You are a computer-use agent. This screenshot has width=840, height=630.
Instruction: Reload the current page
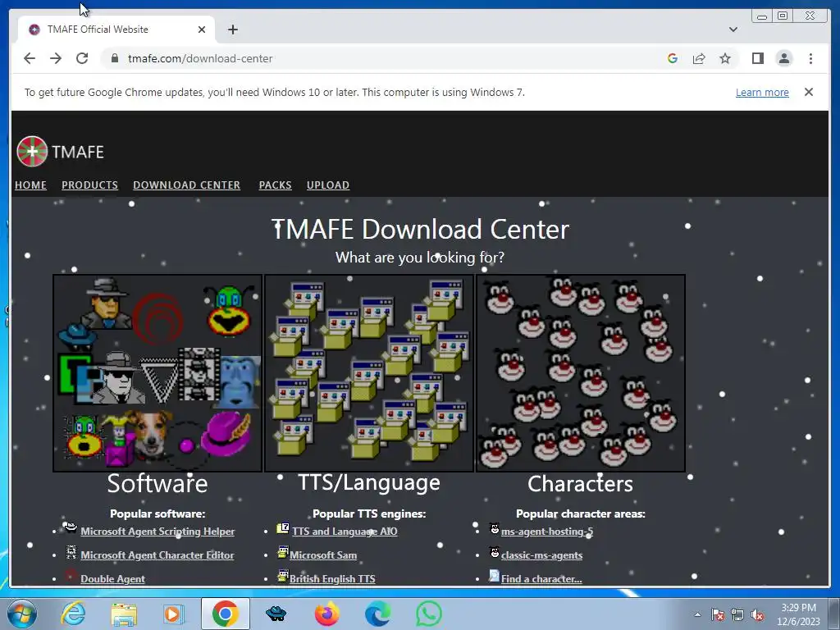82,58
